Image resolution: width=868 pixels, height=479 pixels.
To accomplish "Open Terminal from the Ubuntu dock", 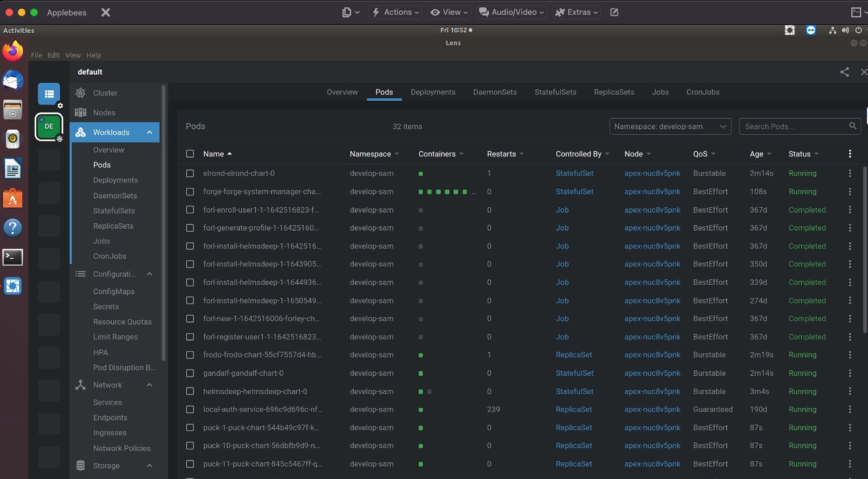I will (x=13, y=257).
